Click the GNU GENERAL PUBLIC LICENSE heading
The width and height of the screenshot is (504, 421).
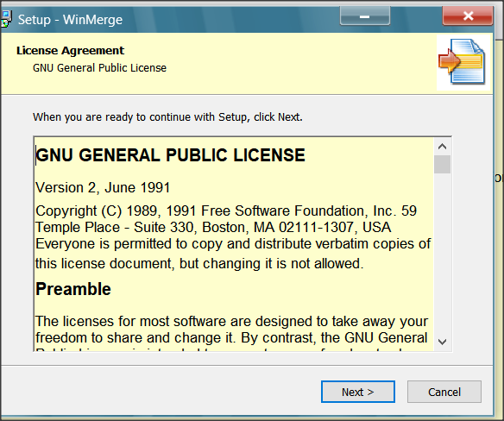(x=170, y=155)
